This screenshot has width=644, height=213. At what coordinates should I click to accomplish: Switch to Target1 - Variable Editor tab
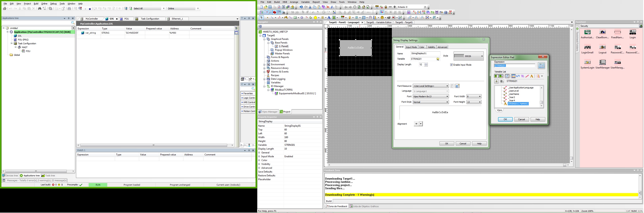pos(379,22)
